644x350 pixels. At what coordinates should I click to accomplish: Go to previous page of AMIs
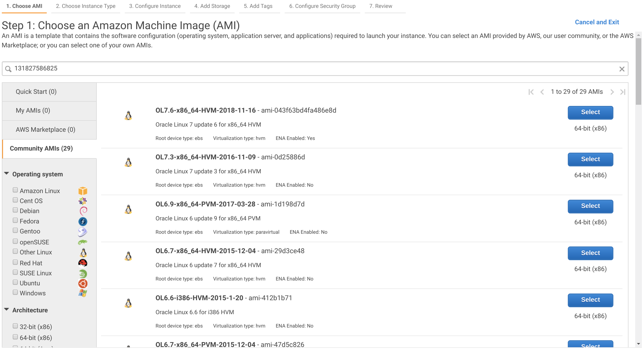click(x=542, y=92)
